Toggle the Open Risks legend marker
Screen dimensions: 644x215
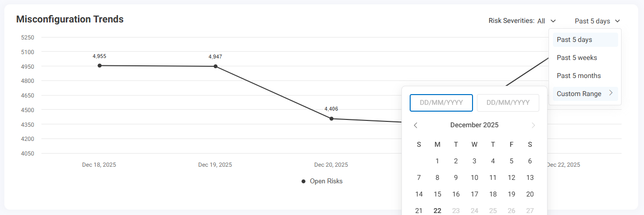click(304, 181)
